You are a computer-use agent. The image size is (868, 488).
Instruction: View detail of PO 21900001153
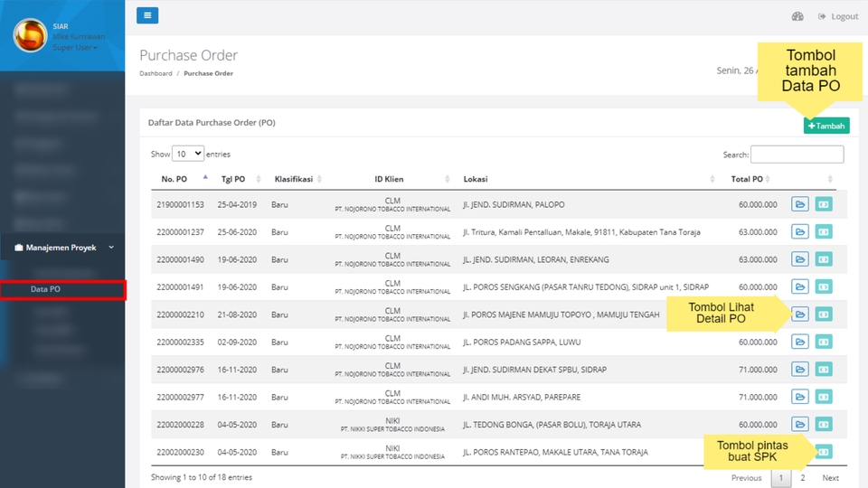(800, 204)
